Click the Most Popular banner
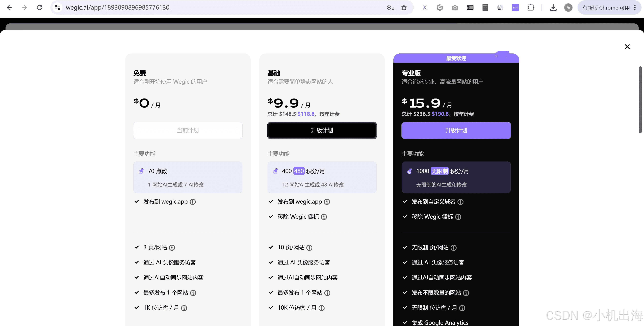 [x=456, y=58]
